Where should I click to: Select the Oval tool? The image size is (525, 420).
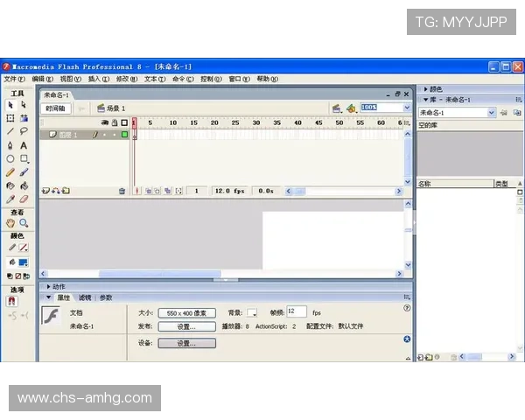point(10,158)
